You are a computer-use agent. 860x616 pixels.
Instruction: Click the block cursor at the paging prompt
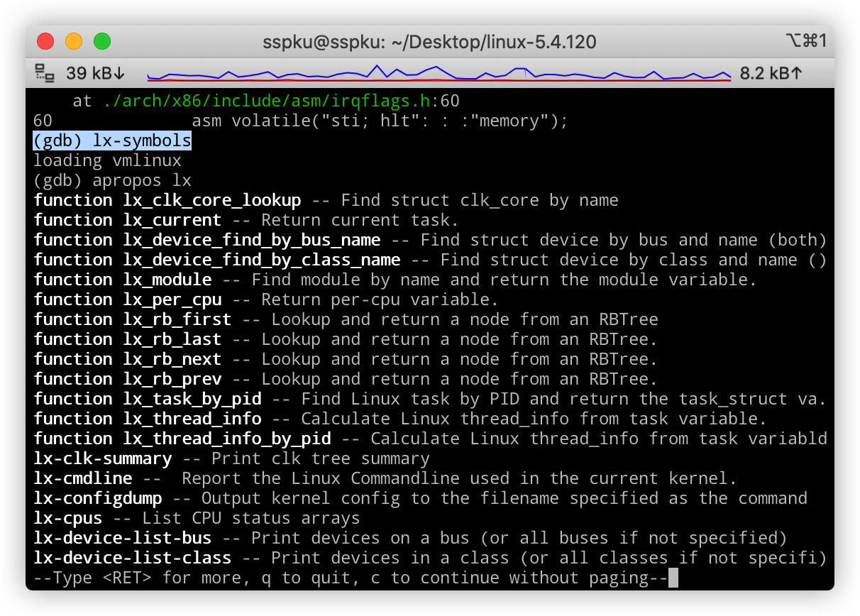[673, 578]
